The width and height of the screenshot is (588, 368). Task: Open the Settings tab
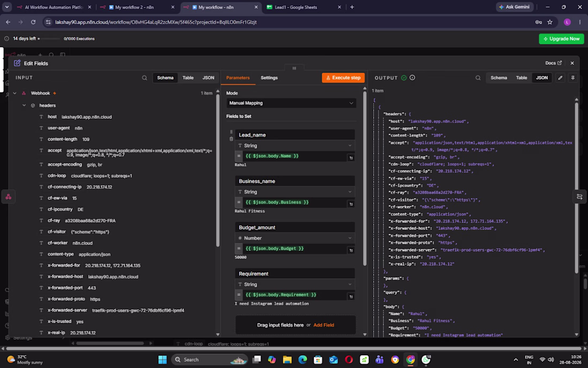click(269, 78)
